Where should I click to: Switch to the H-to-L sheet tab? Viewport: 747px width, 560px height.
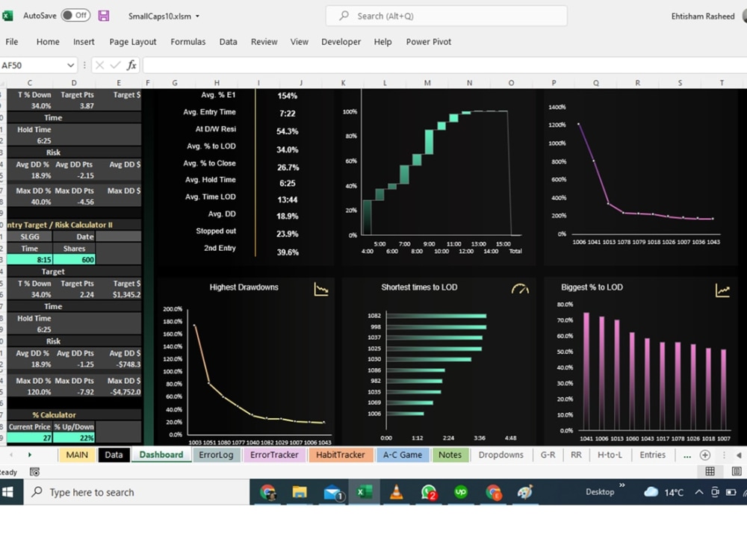[x=610, y=455]
